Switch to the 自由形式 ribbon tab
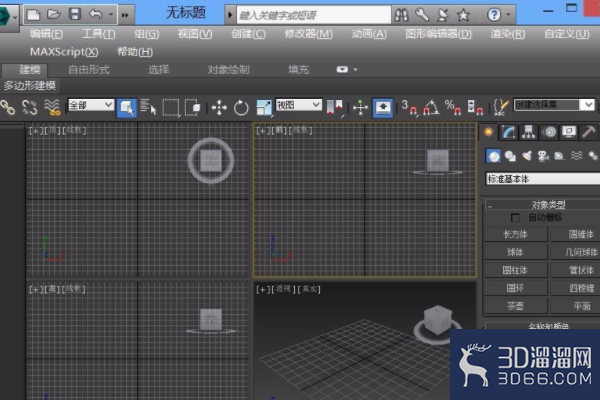 (89, 70)
